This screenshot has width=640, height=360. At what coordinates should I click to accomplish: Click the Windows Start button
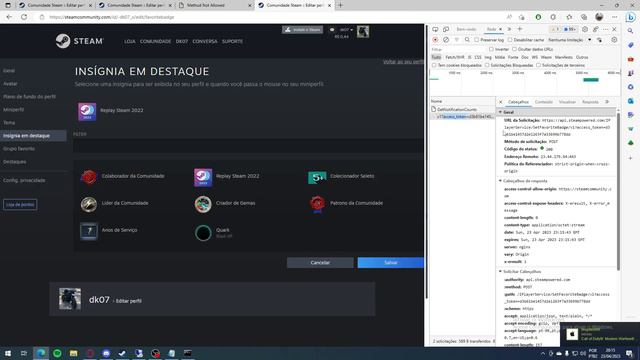pyautogui.click(x=7, y=353)
